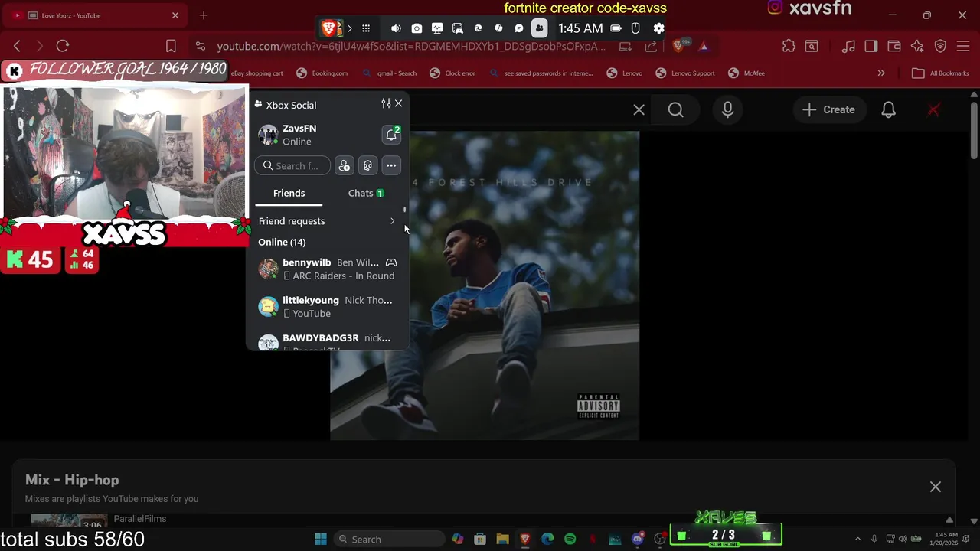
Task: Open All Bookmarks folder
Action: tap(941, 73)
